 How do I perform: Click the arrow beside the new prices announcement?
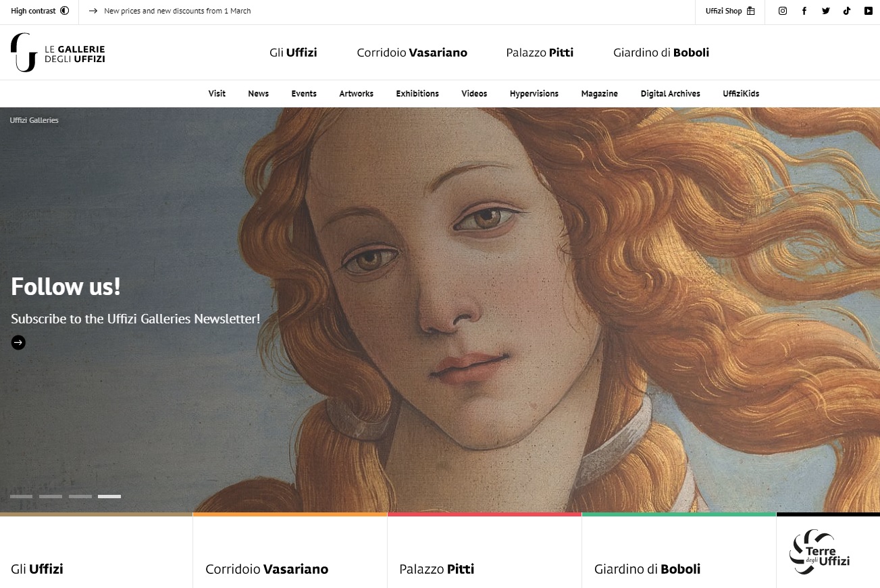pos(93,11)
